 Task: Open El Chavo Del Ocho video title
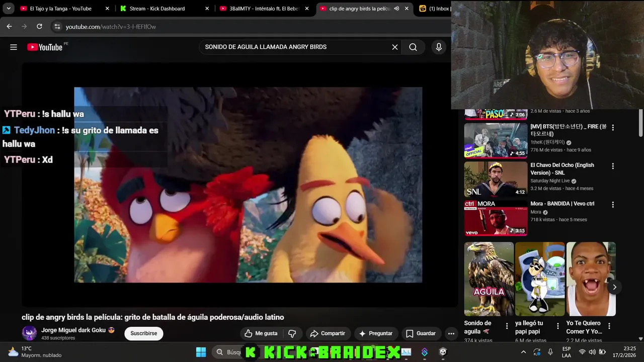[562, 169]
